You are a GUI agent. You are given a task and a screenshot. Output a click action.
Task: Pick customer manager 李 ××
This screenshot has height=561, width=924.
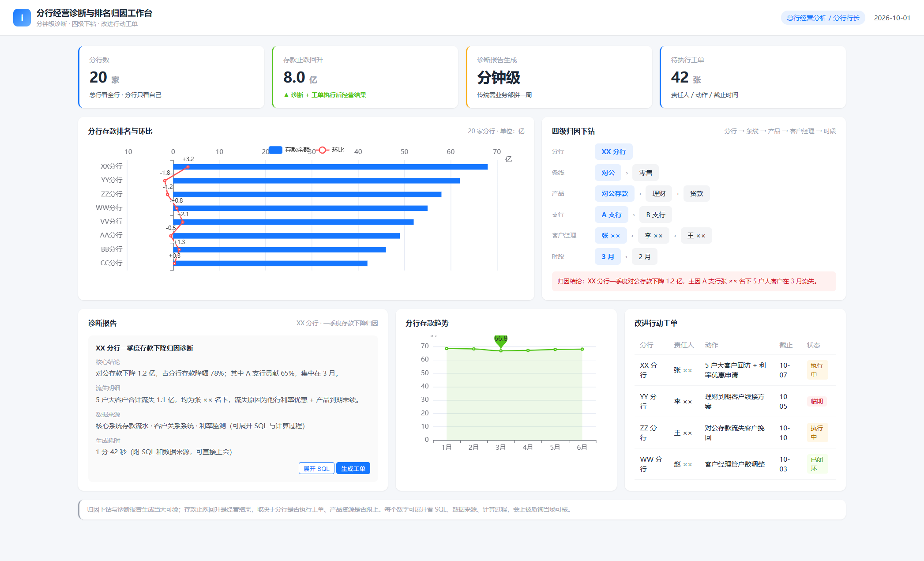pos(654,236)
